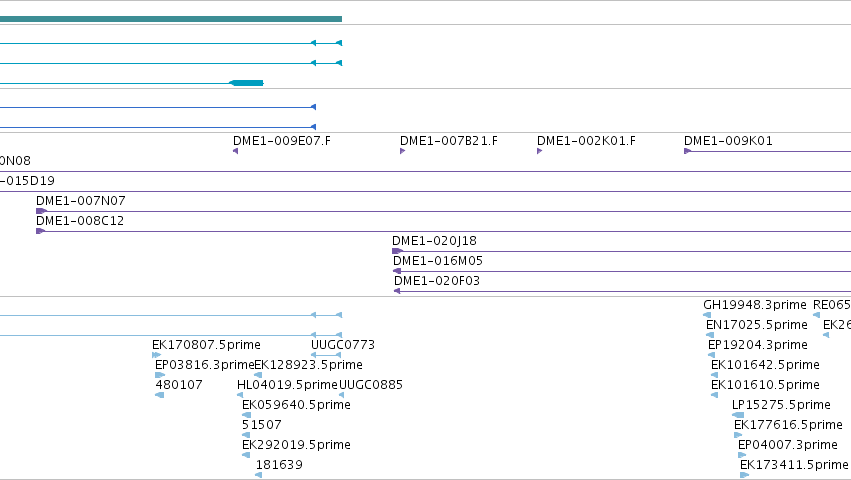851x480 pixels.
Task: Click the end arrow of DME1-020F03 line
Action: (397, 291)
